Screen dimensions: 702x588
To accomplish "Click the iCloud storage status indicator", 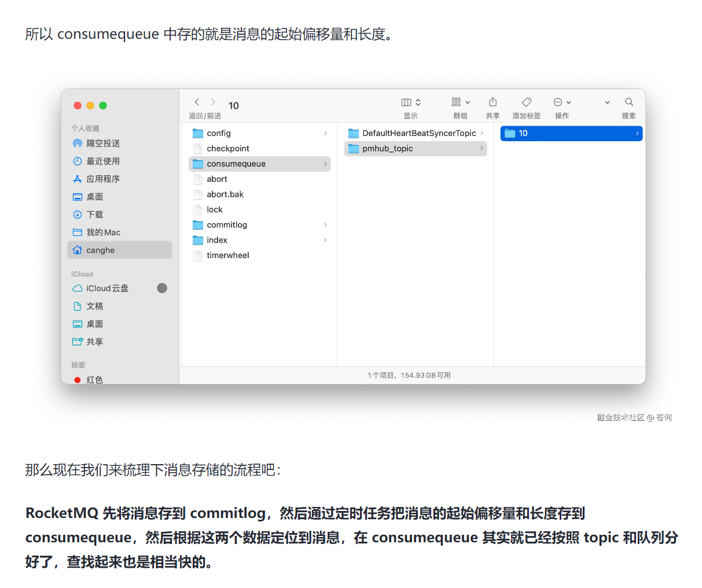I will 162,288.
